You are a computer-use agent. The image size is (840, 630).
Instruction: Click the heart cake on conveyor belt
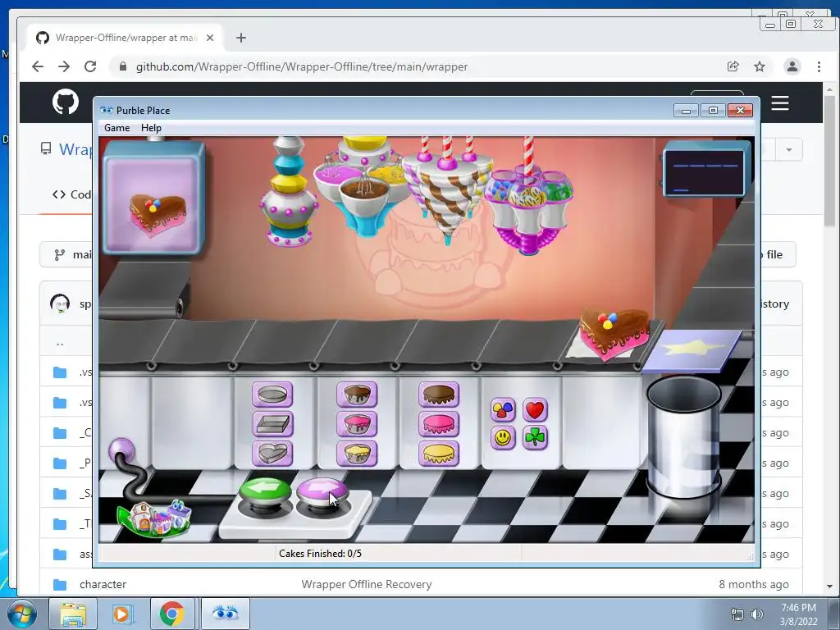point(614,332)
